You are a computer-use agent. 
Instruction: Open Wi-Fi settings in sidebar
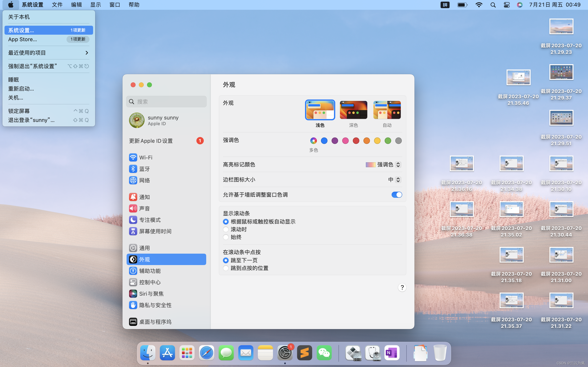pos(145,158)
